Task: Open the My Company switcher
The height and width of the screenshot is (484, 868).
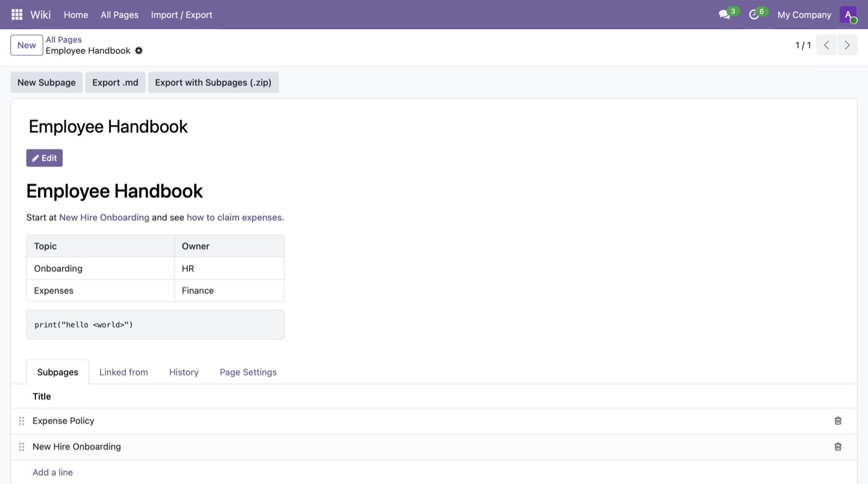Action: (804, 14)
